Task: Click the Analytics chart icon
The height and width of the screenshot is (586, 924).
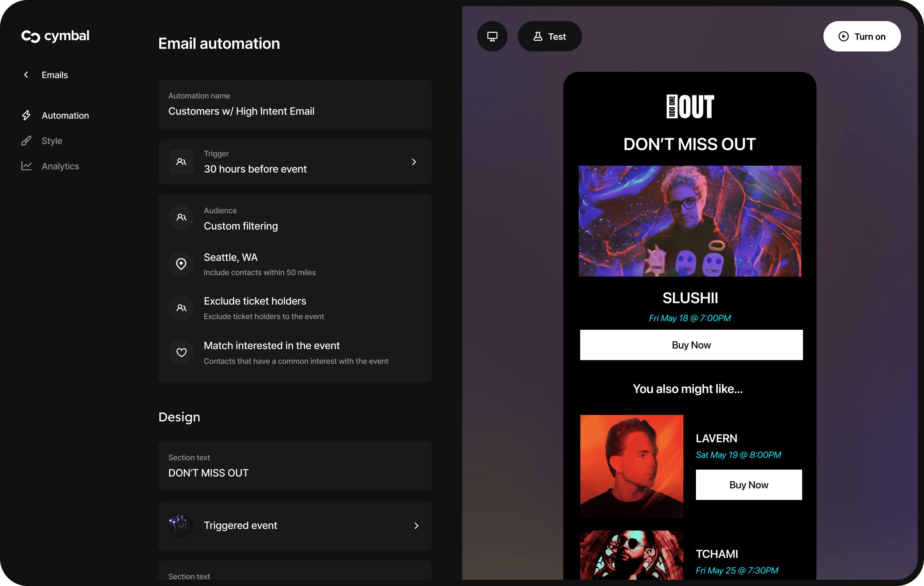Action: 26,166
